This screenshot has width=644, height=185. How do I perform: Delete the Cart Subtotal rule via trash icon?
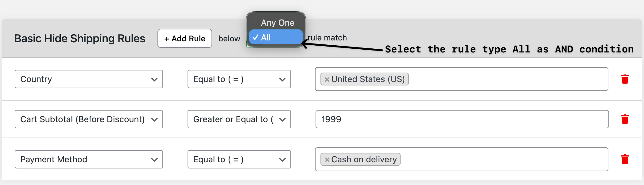click(625, 119)
